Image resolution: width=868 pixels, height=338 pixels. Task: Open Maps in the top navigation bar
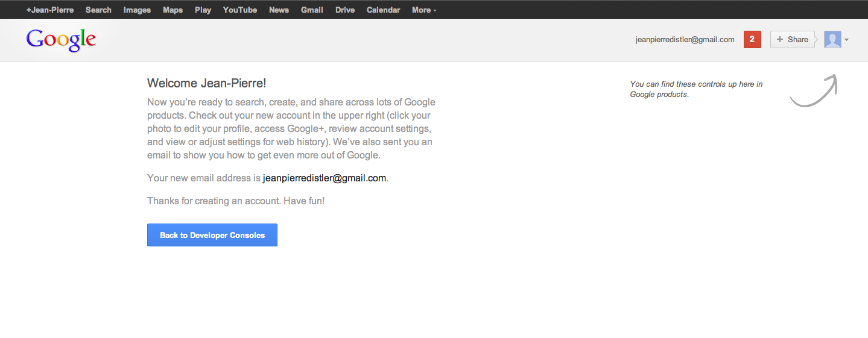point(173,10)
